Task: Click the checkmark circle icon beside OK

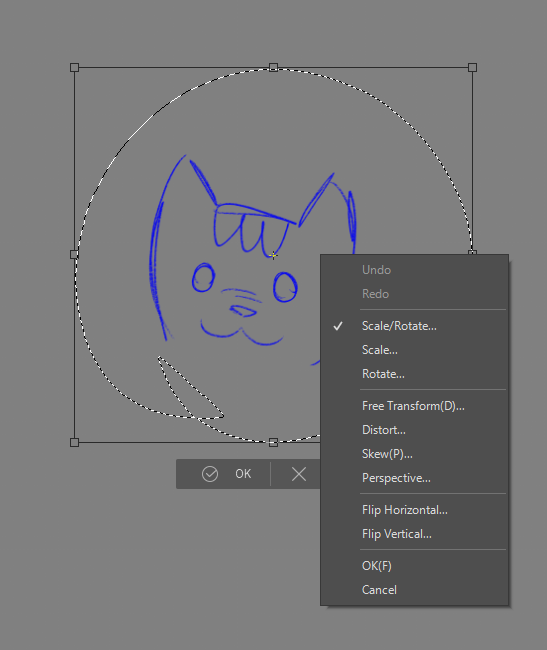Action: click(210, 474)
